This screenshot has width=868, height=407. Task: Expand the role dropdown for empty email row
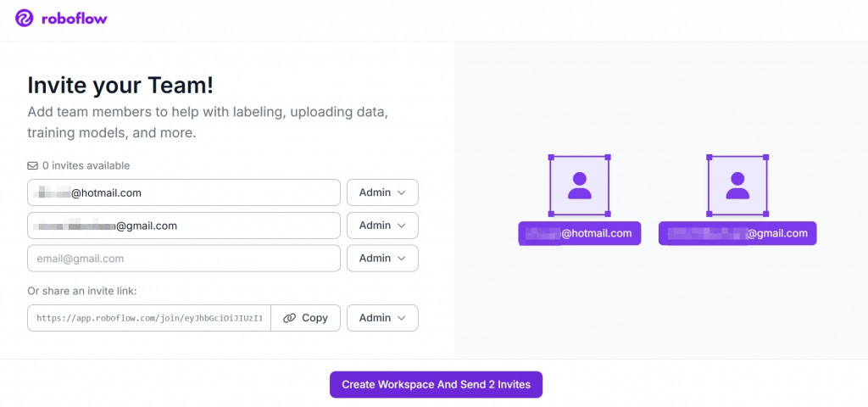(382, 258)
